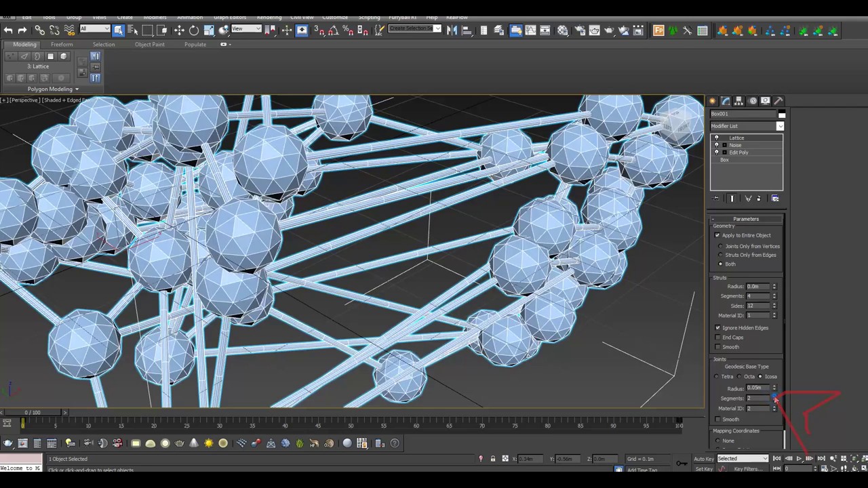
Task: Enable the Struts Smooth checkbox
Action: (717, 347)
